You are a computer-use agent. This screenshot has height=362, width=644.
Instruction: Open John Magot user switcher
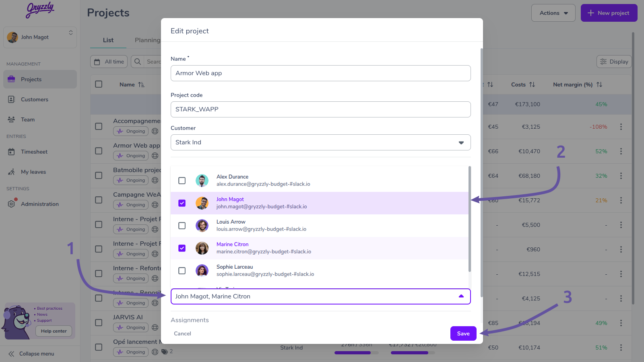[40, 37]
